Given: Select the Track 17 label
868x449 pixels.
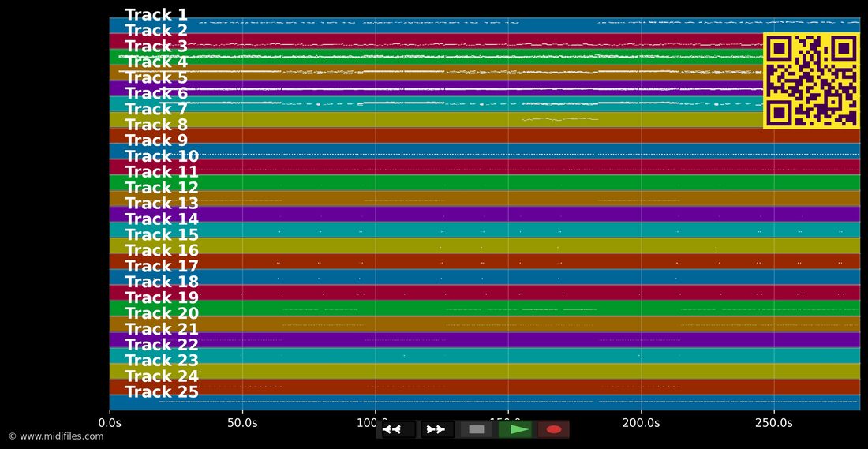Looking at the screenshot, I should click(x=162, y=266).
